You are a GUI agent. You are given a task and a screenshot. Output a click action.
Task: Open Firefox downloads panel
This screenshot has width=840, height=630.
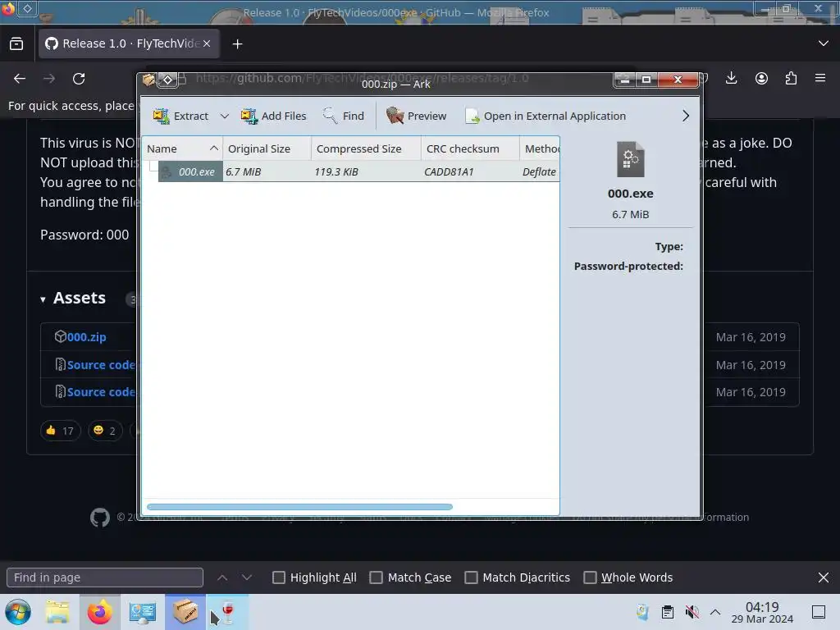pos(731,78)
